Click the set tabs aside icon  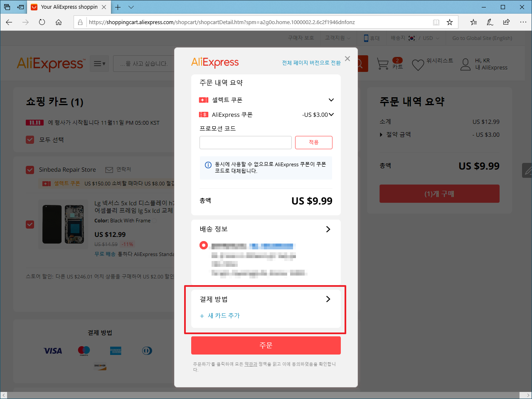[x=20, y=7]
